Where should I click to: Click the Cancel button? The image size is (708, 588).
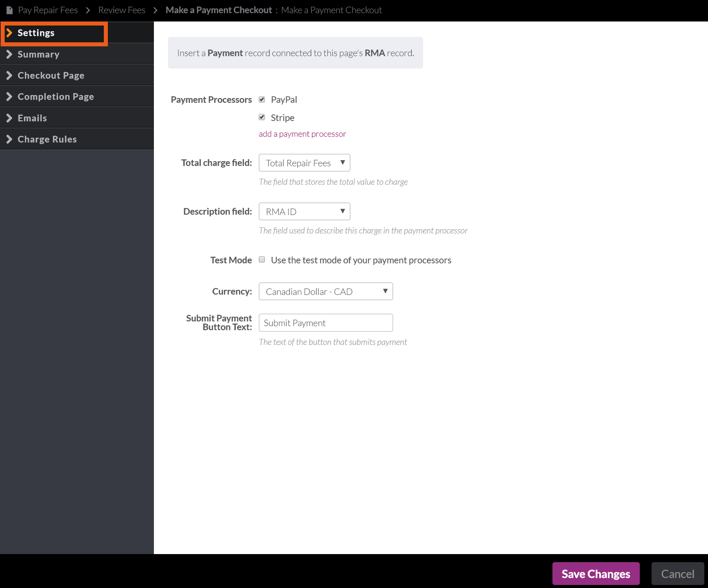pos(677,574)
